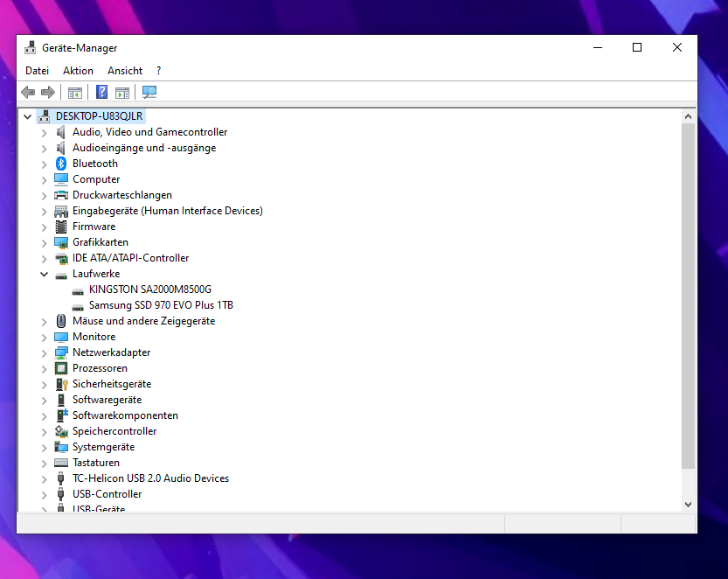Image resolution: width=728 pixels, height=579 pixels.
Task: Expand the USB-Controller category
Action: [x=44, y=495]
